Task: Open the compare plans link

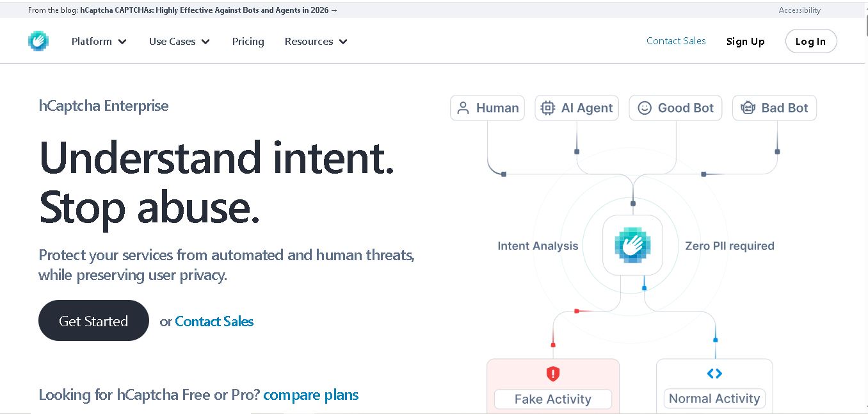Action: (x=311, y=394)
